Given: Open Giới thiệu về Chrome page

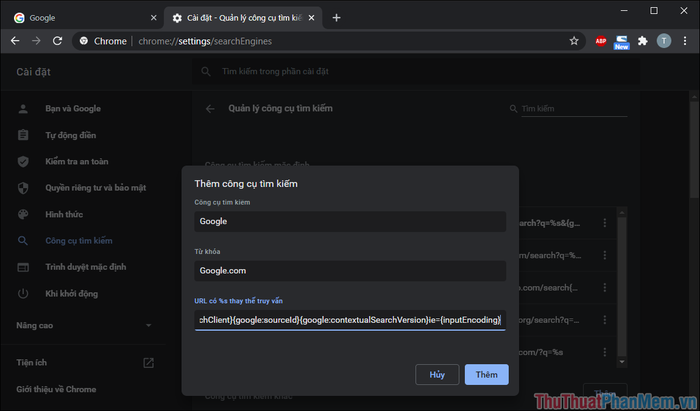Looking at the screenshot, I should (x=56, y=389).
